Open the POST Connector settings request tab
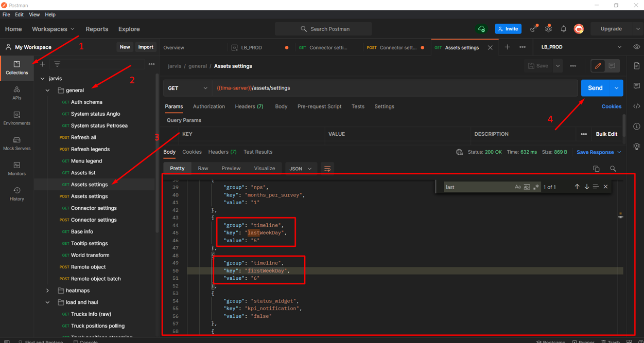Screen dimensions: 644x343 (395, 47)
